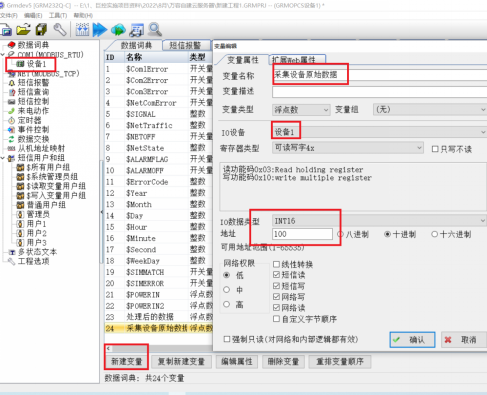Screen dimensions: 487x395
Task: Select the NET(MODBUS_TCP) network icon
Action: click(x=12, y=73)
